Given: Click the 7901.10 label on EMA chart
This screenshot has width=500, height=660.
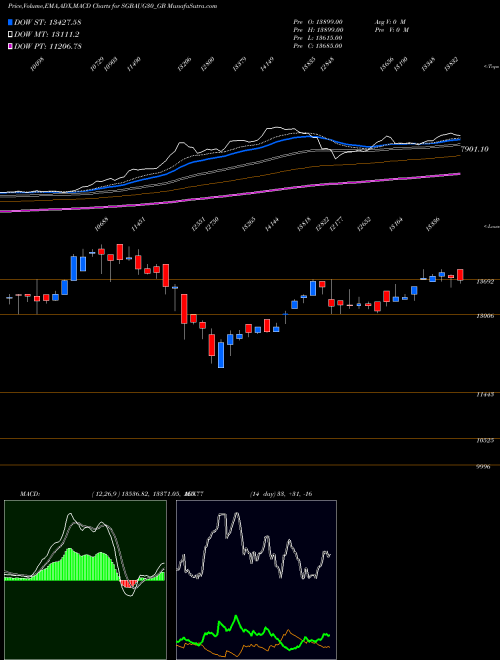Looking at the screenshot, I should pyautogui.click(x=475, y=149).
